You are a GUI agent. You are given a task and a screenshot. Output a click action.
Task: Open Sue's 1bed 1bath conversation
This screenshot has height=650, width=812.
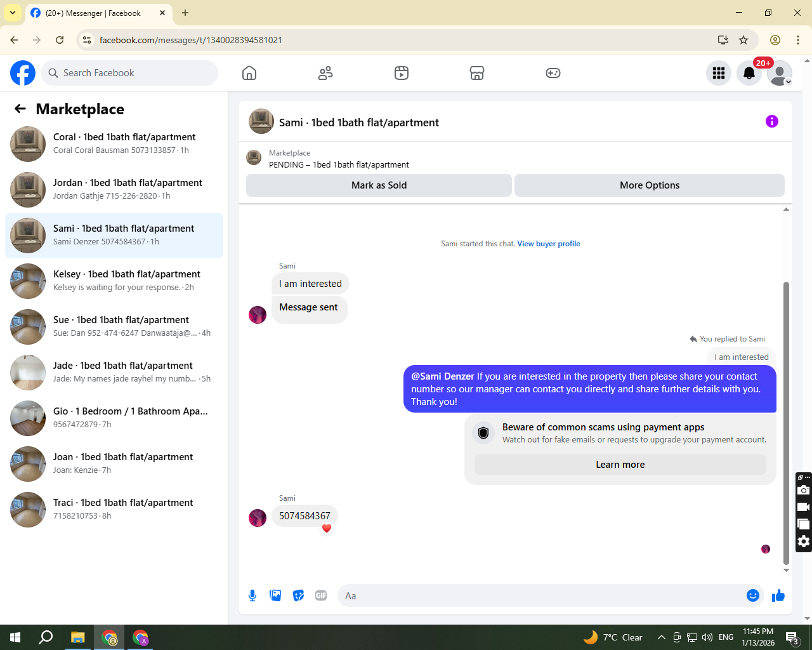[x=114, y=327]
